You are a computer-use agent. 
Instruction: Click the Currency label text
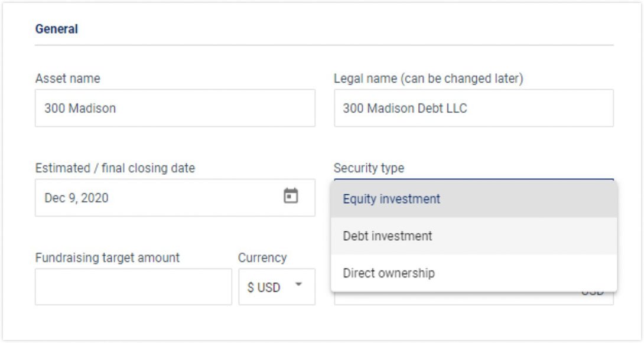click(x=262, y=257)
